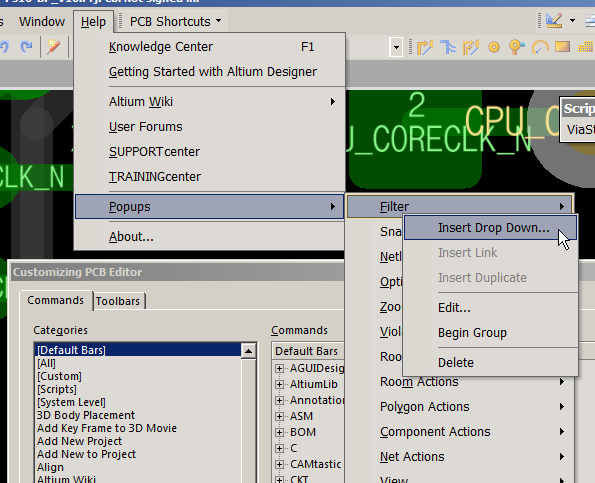Open the Filter submenu item
595x483 pixels.
pos(460,207)
